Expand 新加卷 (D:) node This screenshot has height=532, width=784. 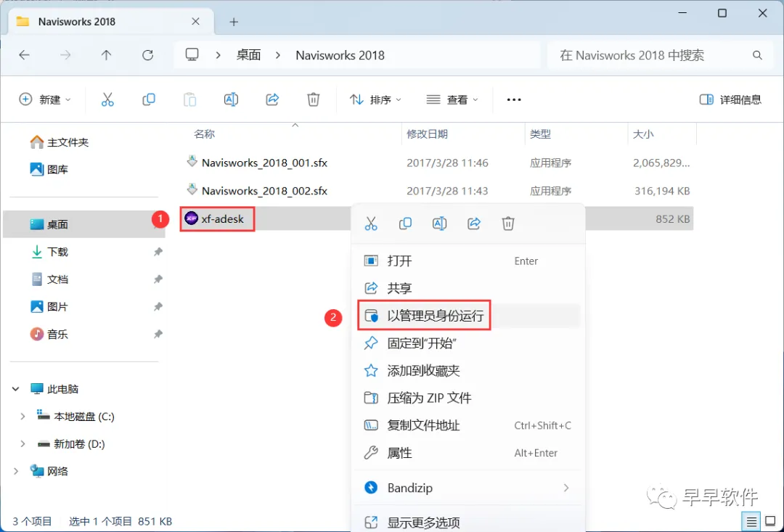[x=23, y=443]
